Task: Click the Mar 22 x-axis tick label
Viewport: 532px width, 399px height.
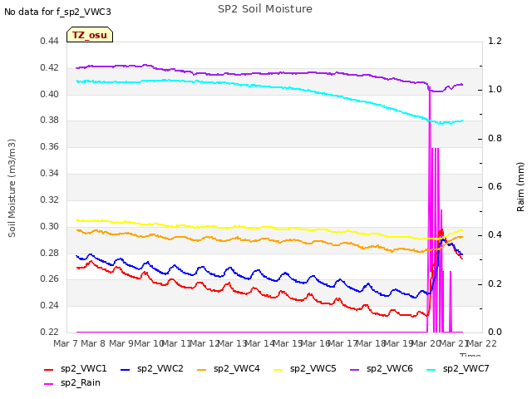Action: tap(482, 343)
